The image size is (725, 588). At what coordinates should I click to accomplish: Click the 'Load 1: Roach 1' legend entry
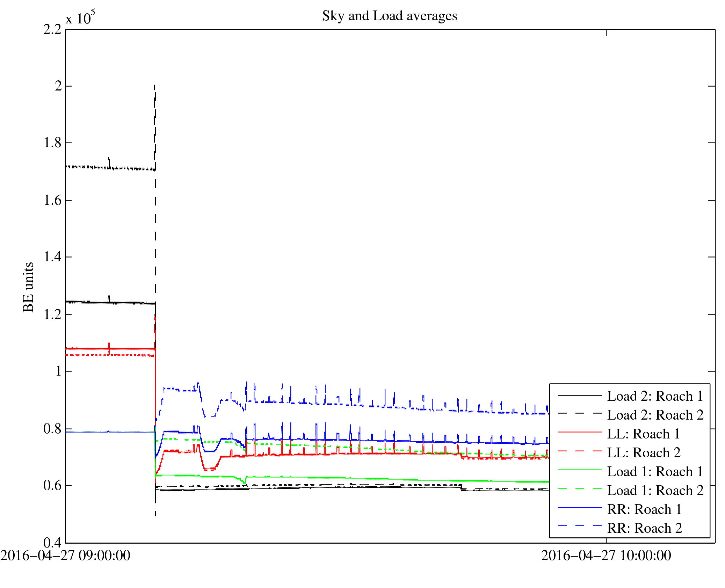coord(655,472)
